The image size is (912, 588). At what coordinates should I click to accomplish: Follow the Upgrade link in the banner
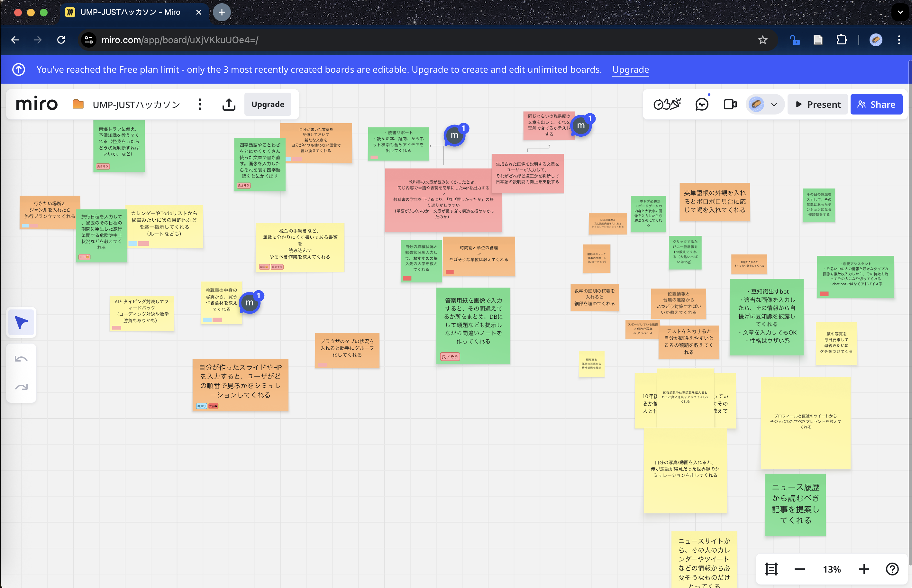[x=630, y=69]
